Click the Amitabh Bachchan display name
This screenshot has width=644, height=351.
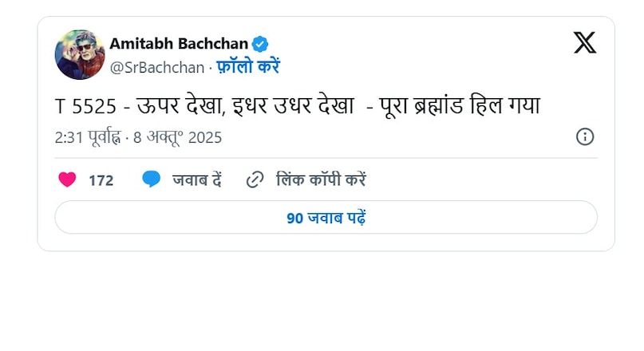[x=179, y=43]
